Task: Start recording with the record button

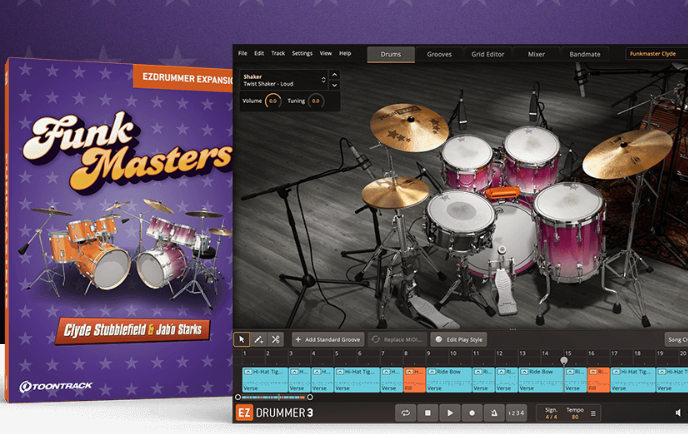Action: point(472,413)
